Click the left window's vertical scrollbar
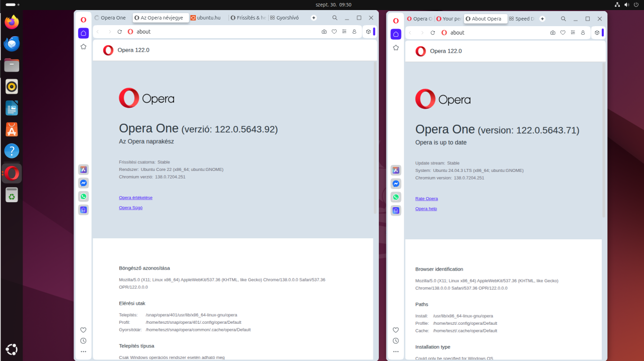Viewport: 644px width, 361px height. tap(375, 136)
